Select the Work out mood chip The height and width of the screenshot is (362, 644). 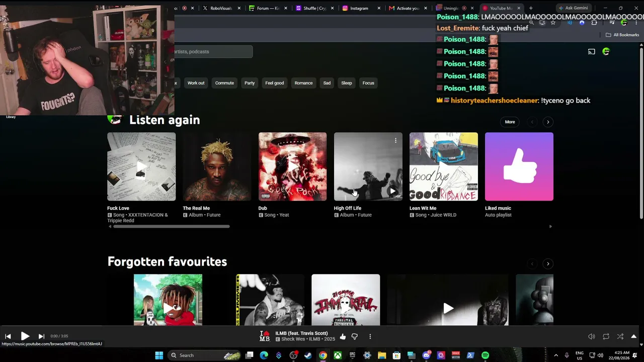click(x=196, y=83)
